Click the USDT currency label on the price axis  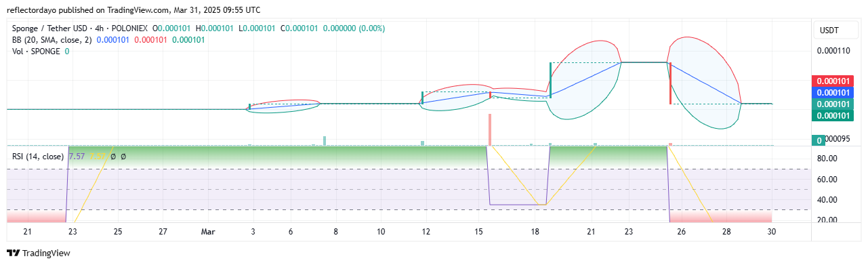[x=830, y=30]
